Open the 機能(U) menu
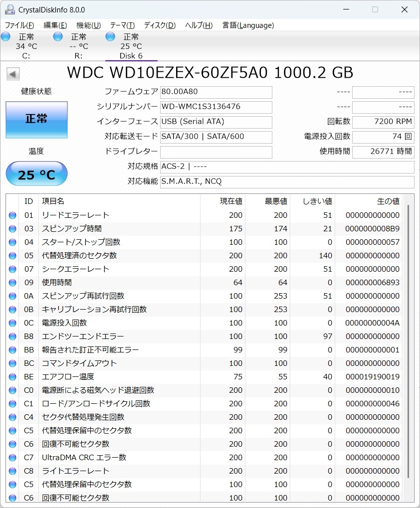 tap(88, 25)
